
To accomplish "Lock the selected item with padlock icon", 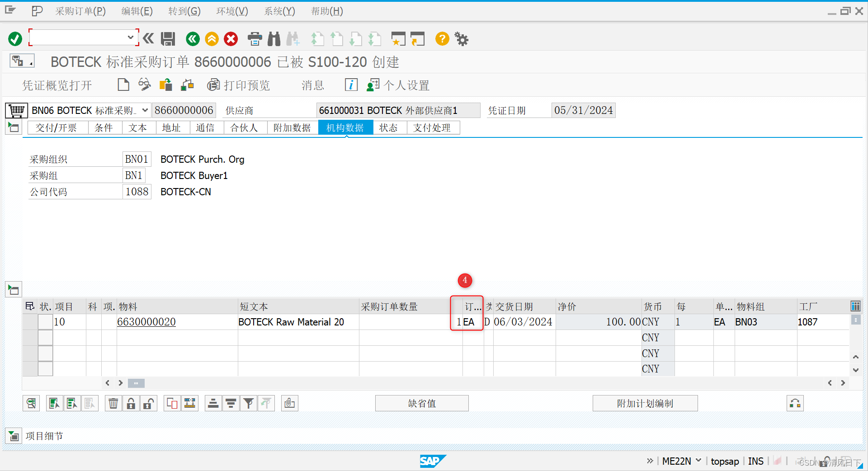I will (131, 403).
